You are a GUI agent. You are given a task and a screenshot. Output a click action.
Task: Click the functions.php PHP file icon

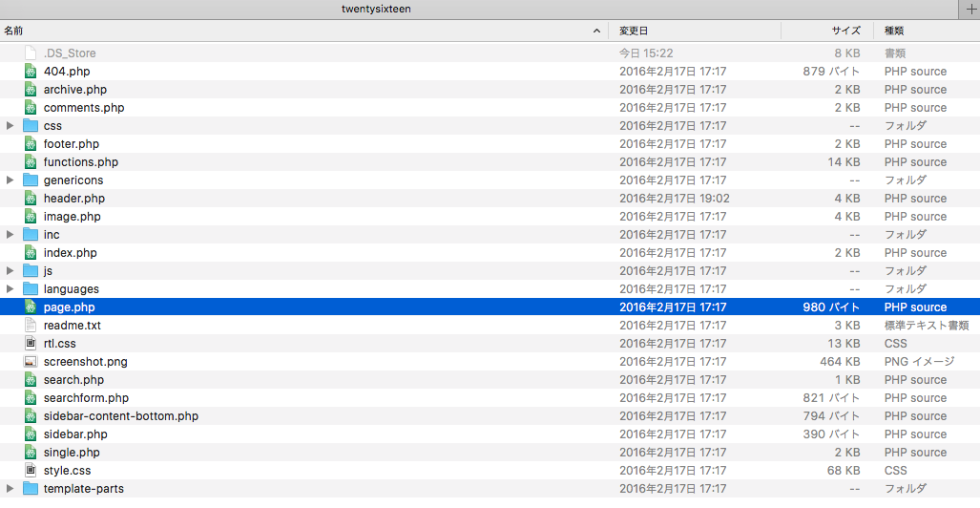[31, 162]
